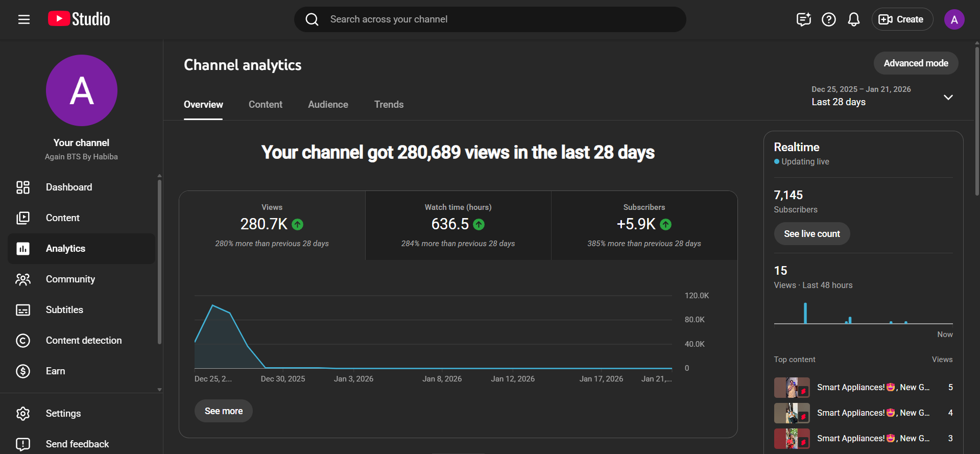This screenshot has width=980, height=454.
Task: Open Dashboard from the sidebar
Action: click(69, 187)
